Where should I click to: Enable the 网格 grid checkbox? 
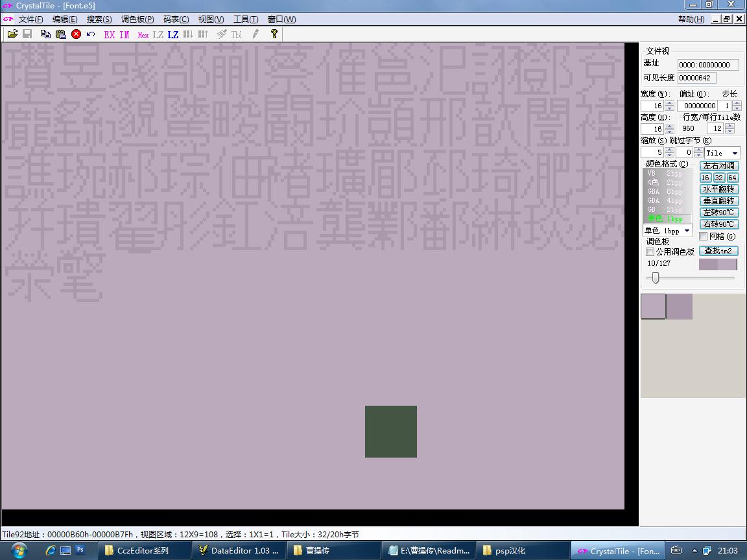[x=704, y=237]
